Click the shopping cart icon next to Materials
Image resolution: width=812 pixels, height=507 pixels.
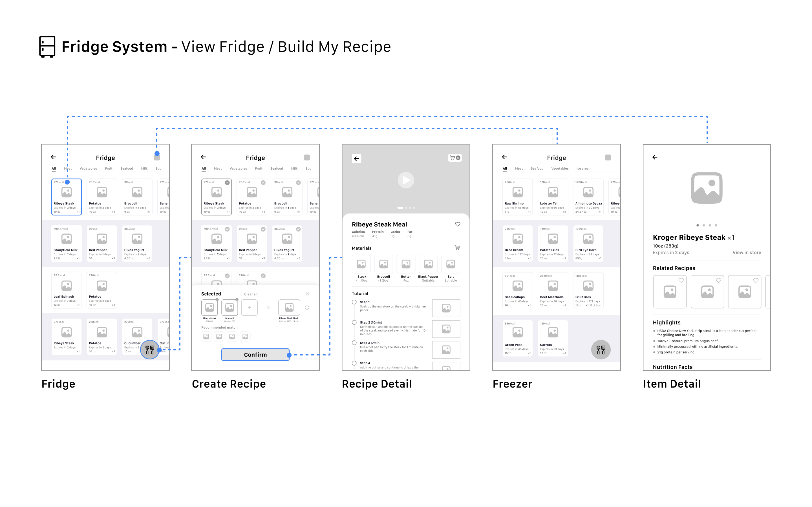[457, 248]
